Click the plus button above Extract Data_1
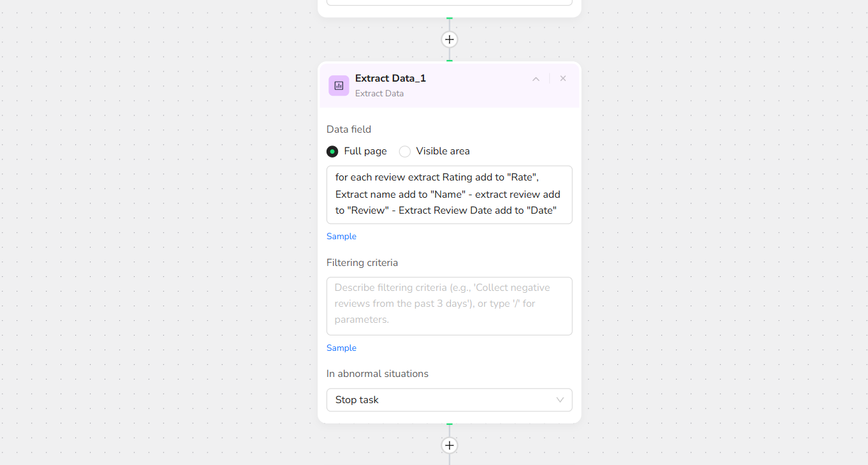The image size is (868, 465). 450,40
